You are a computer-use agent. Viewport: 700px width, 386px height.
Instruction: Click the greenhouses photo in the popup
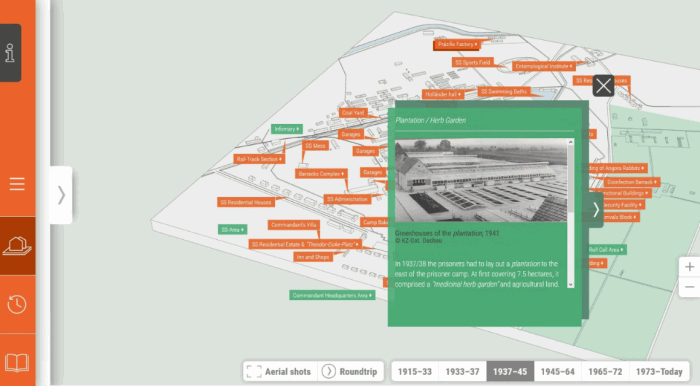481,180
